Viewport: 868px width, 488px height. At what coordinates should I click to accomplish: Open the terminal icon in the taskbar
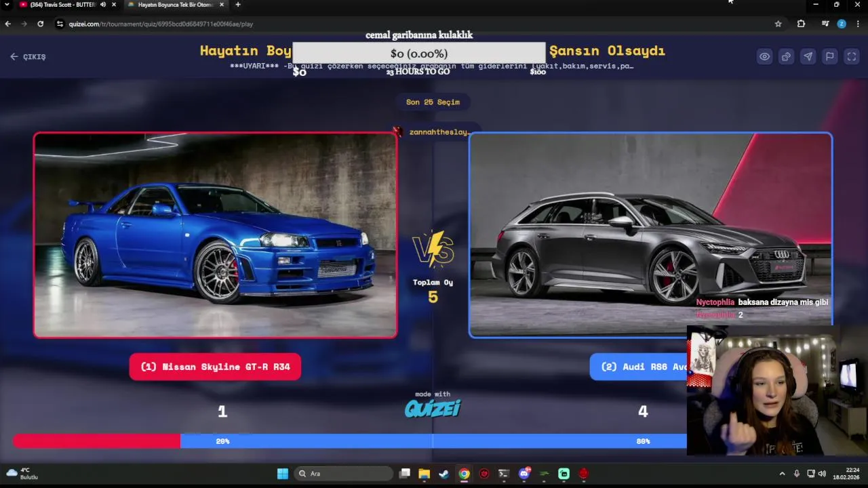pyautogui.click(x=503, y=474)
